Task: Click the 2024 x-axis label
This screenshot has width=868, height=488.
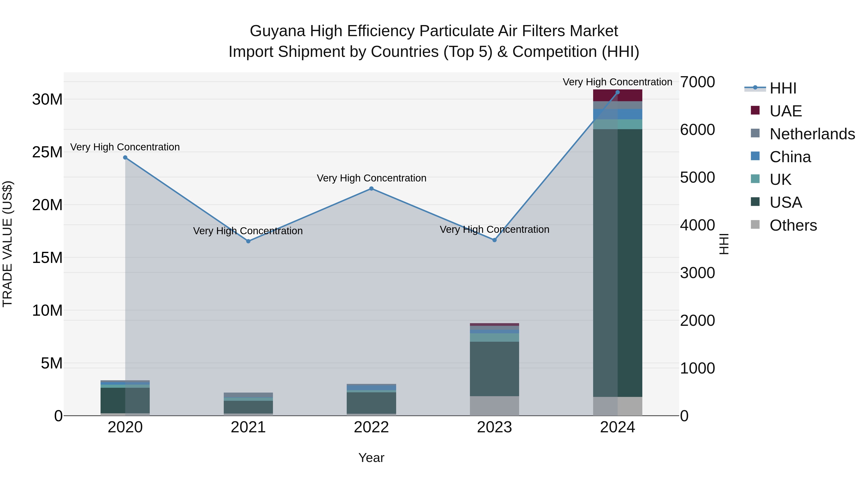Action: pyautogui.click(x=618, y=427)
